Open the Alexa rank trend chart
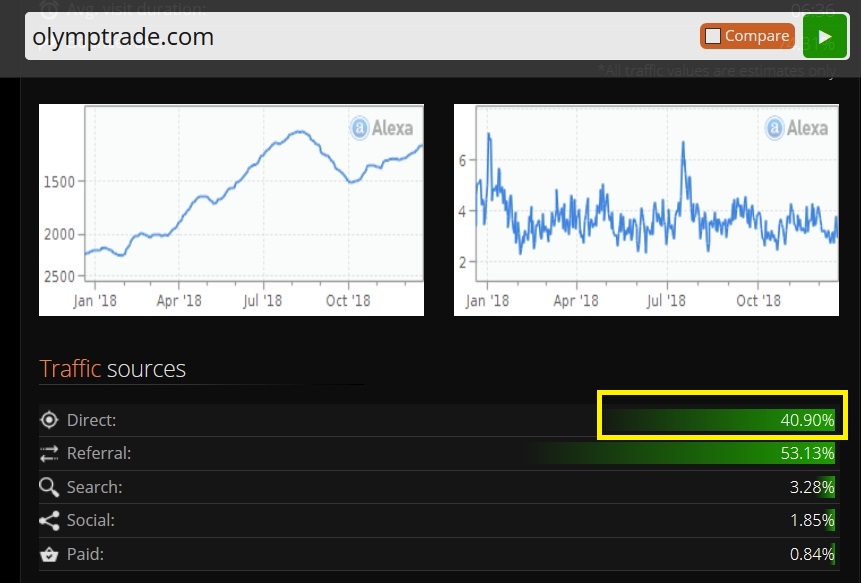861x583 pixels. (231, 210)
